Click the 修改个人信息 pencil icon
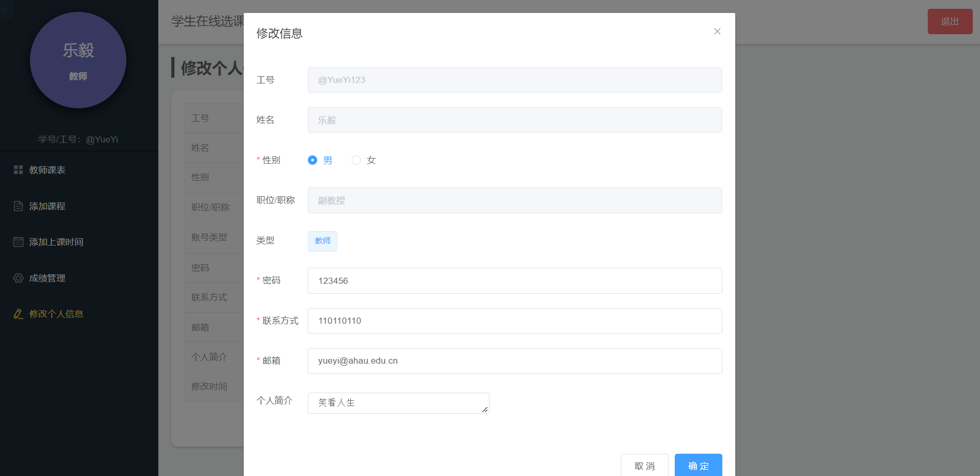This screenshot has height=476, width=980. pos(19,314)
